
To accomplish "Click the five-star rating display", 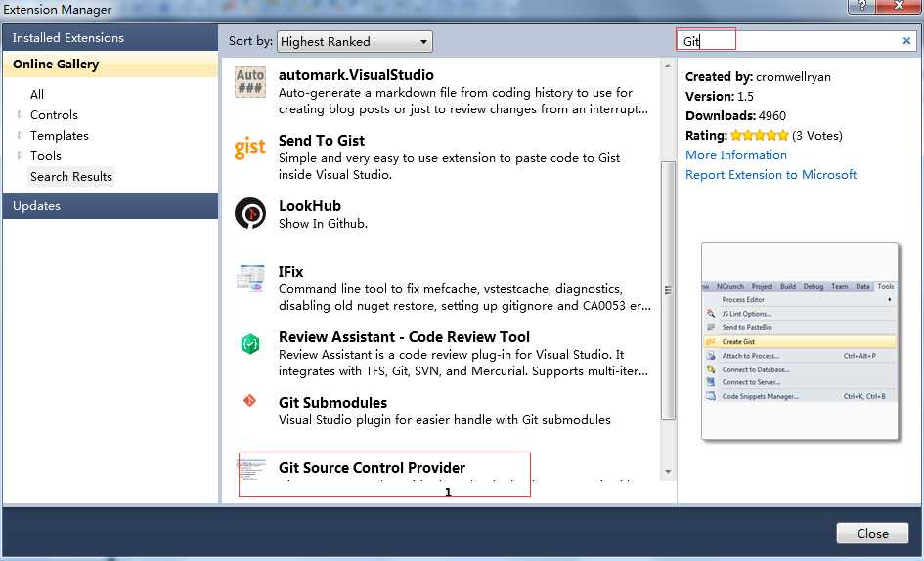I will (x=759, y=136).
